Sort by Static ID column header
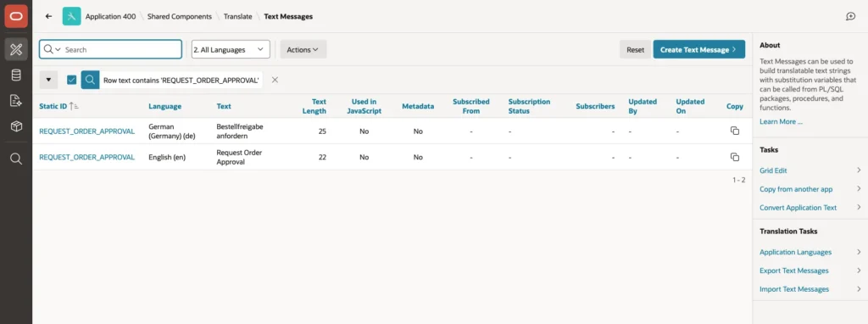Image resolution: width=868 pixels, height=324 pixels. [53, 106]
